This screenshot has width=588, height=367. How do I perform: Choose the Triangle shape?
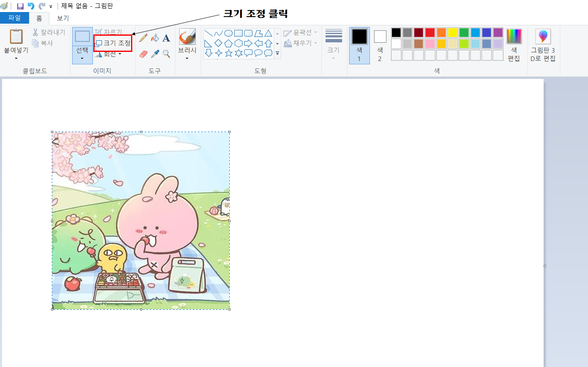point(268,33)
